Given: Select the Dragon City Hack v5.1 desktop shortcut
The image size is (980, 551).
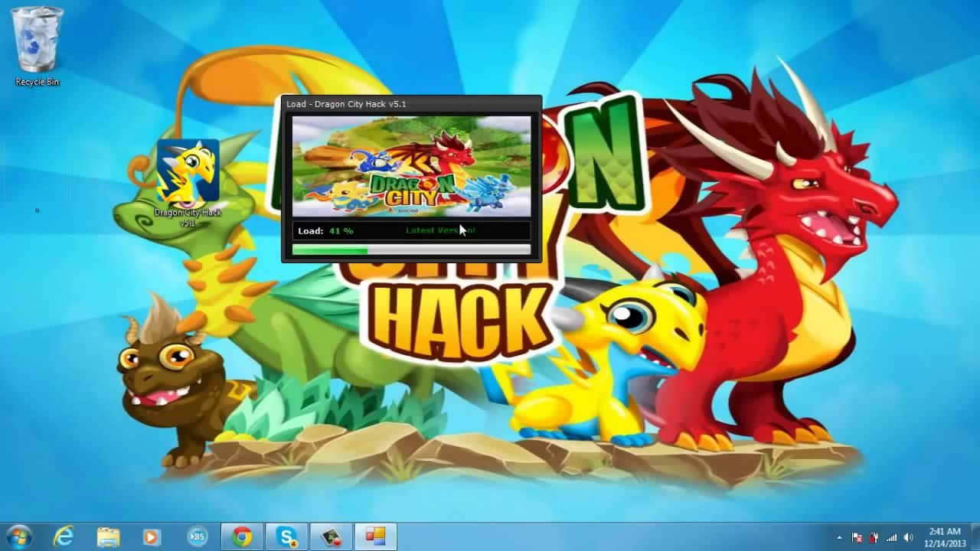Looking at the screenshot, I should [188, 183].
